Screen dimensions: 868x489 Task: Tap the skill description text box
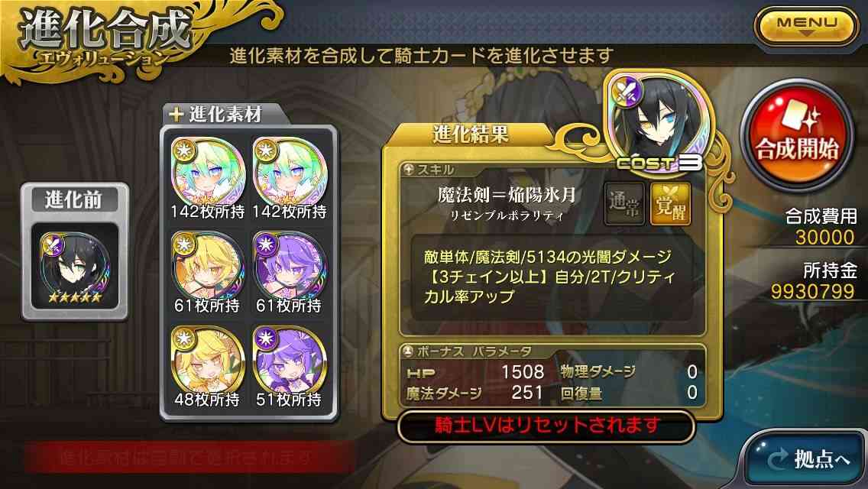[551, 277]
